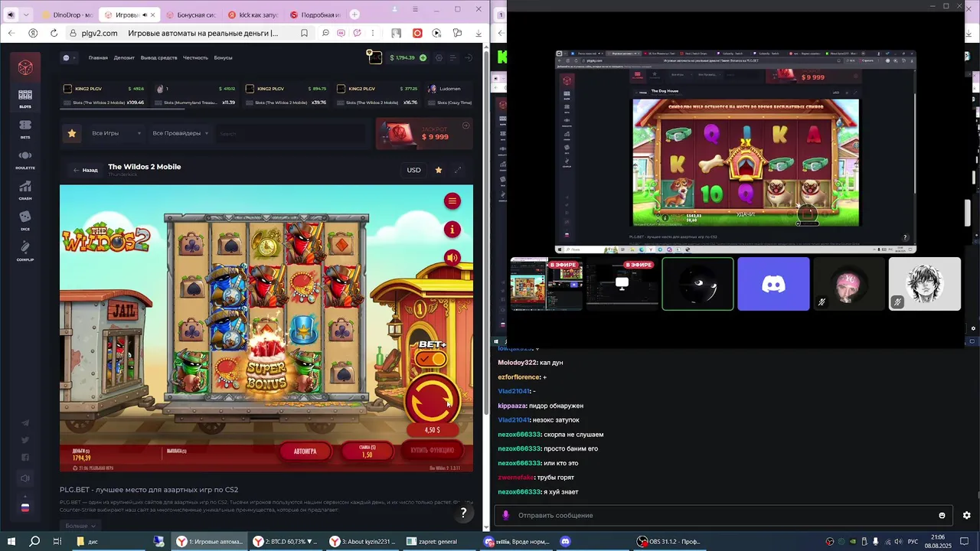
Task: Open Депозит in site navigation
Action: click(124, 57)
